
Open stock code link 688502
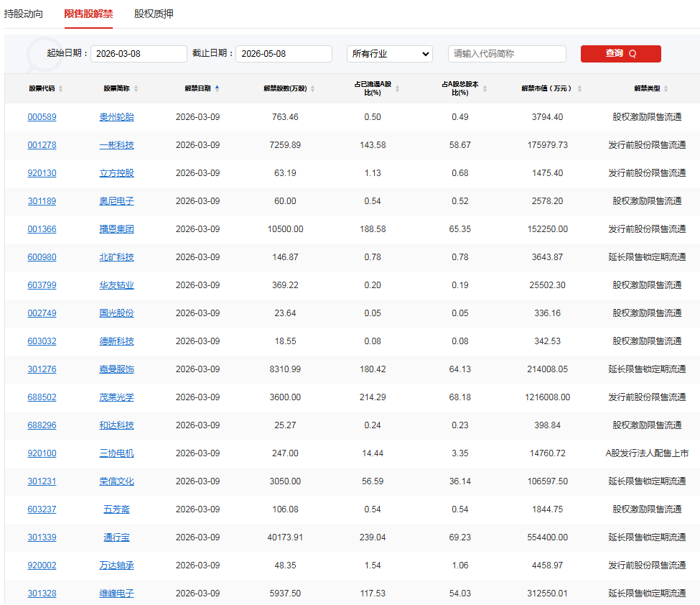(x=42, y=397)
